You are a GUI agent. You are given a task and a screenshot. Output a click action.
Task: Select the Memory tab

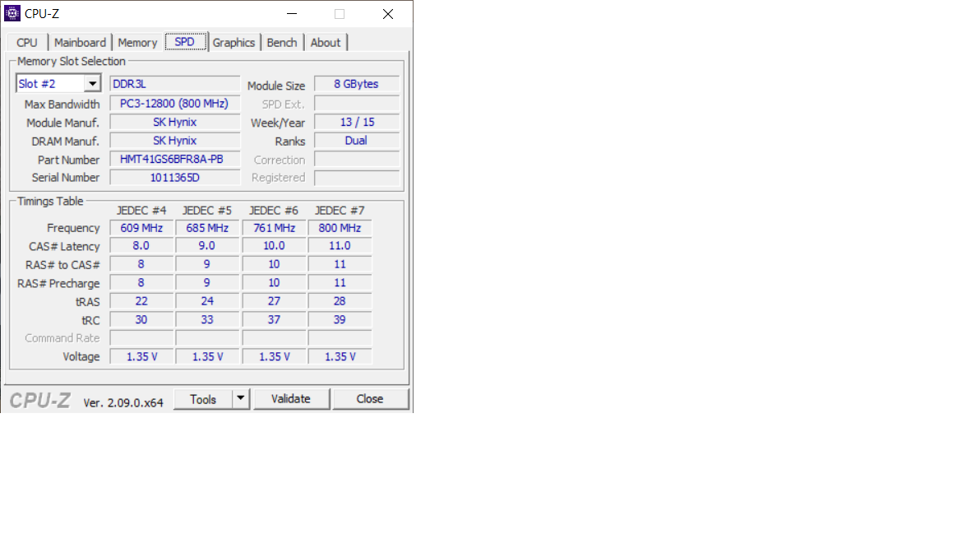[137, 43]
